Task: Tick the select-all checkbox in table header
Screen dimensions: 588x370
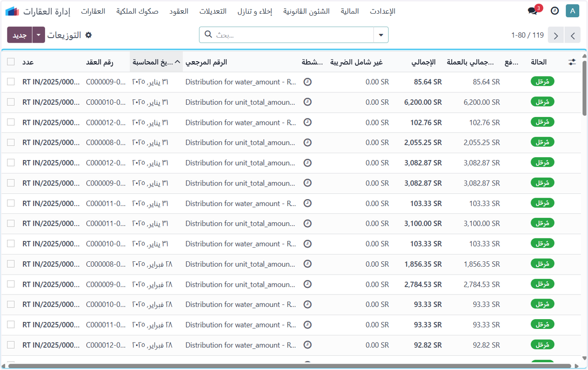Action: (x=11, y=62)
